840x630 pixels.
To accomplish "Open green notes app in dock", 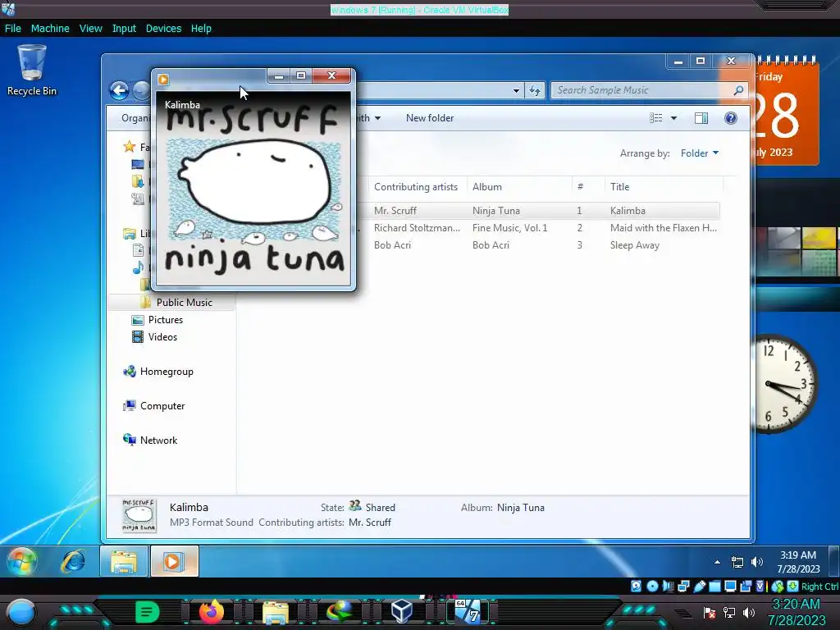I will tap(148, 612).
